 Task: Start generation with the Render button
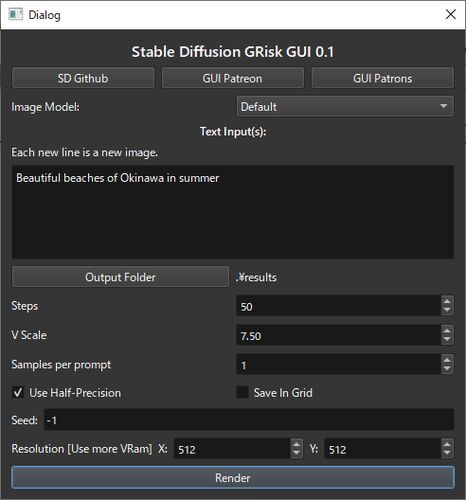tap(233, 478)
